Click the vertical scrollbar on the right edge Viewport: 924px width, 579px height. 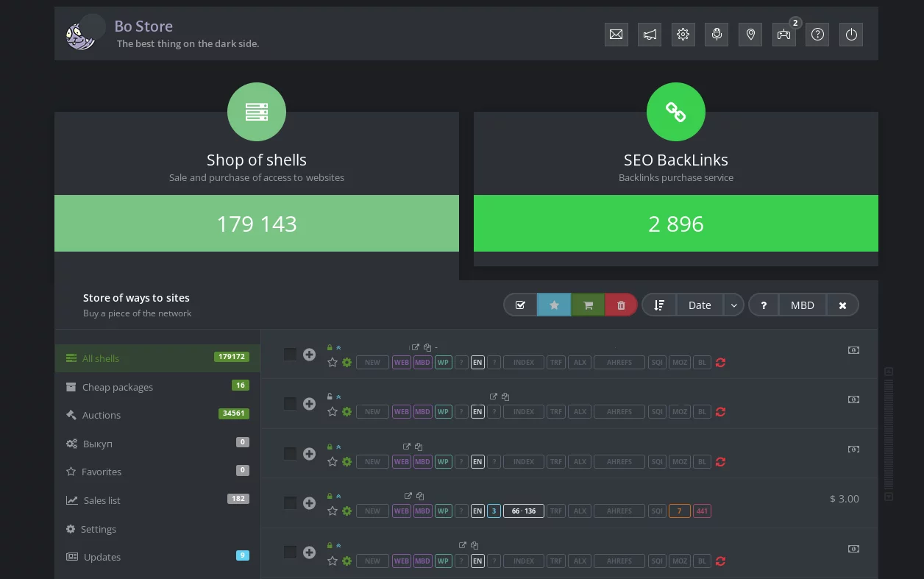[x=889, y=434]
